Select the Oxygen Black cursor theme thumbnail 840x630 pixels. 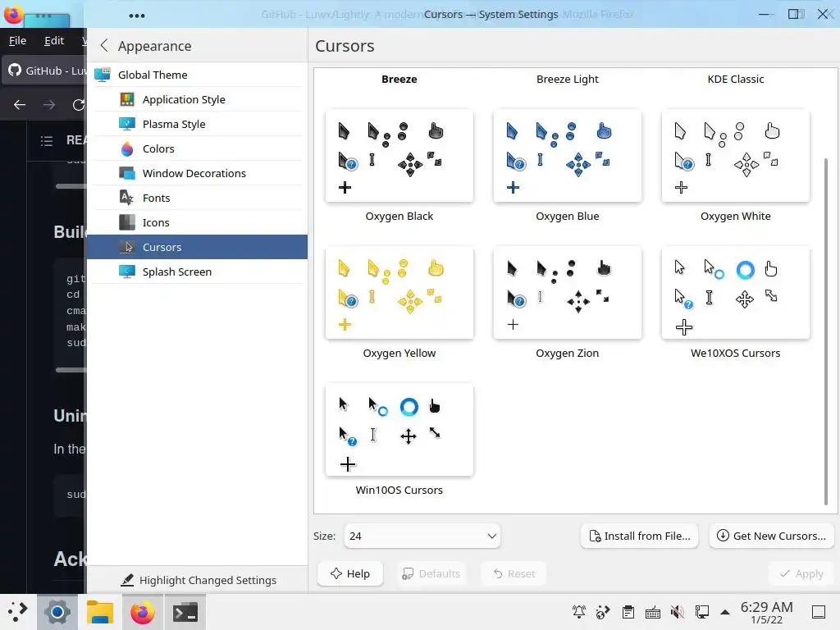[399, 156]
